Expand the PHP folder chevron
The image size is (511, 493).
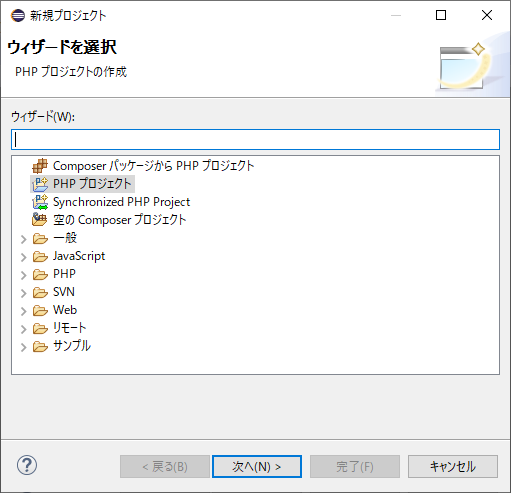pyautogui.click(x=23, y=275)
